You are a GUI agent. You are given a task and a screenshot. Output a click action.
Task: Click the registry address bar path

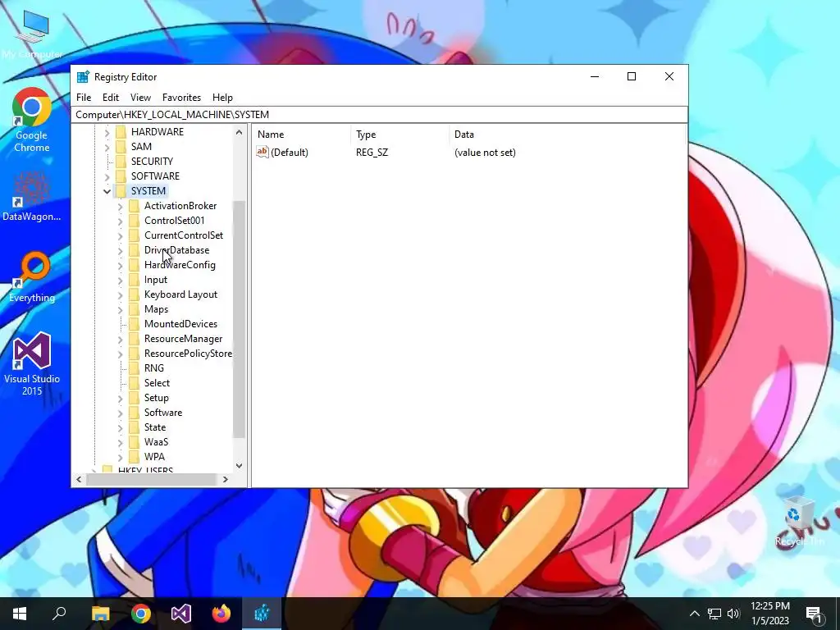(x=379, y=115)
